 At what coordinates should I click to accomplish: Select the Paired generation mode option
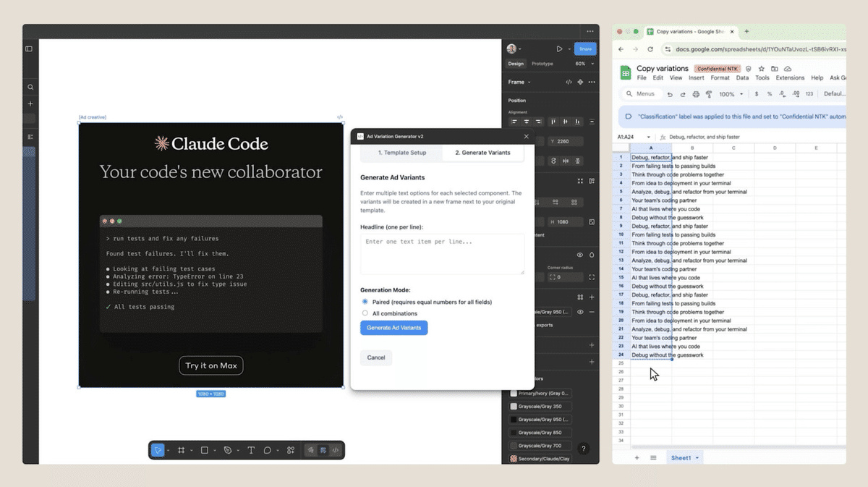(365, 302)
